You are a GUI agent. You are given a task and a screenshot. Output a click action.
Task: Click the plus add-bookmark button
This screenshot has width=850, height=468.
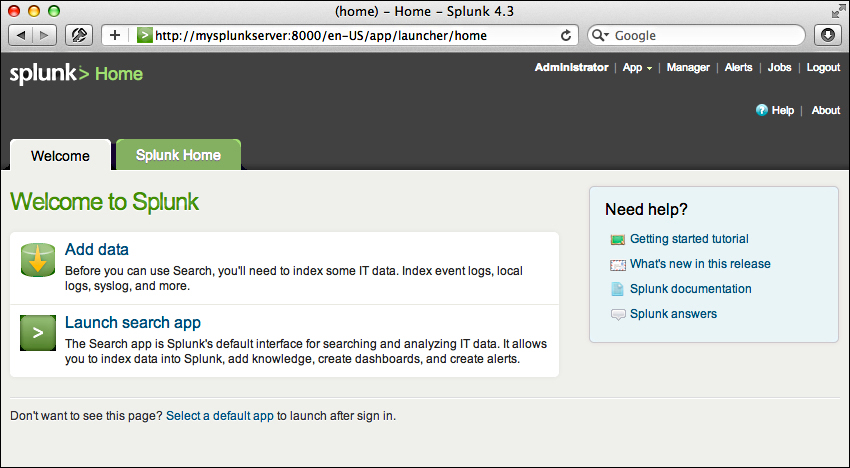point(115,36)
